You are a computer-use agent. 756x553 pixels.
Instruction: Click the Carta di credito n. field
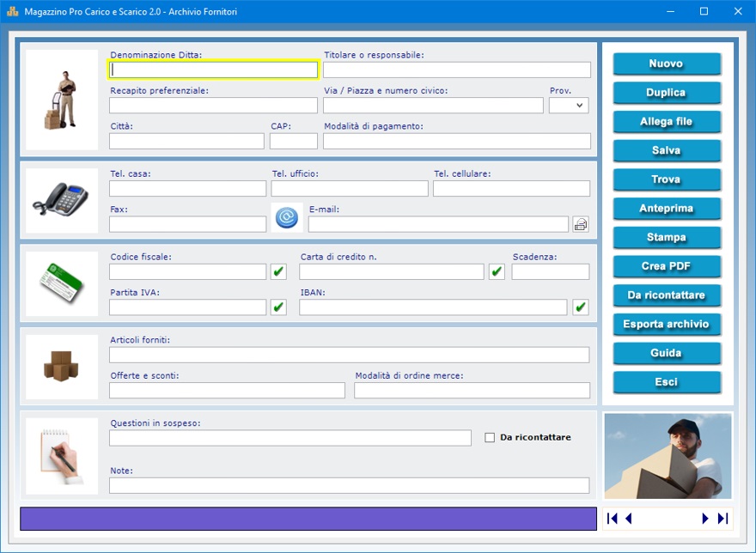tap(392, 271)
